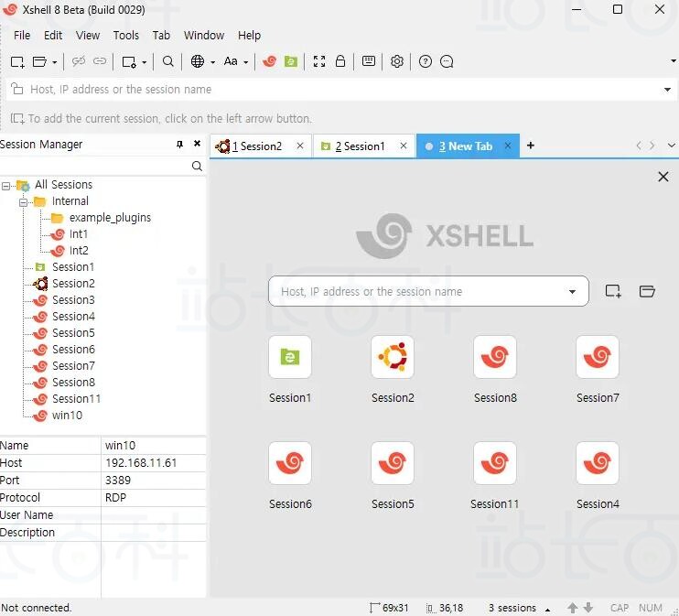Open the Tools menu
This screenshot has width=679, height=616.
[126, 35]
